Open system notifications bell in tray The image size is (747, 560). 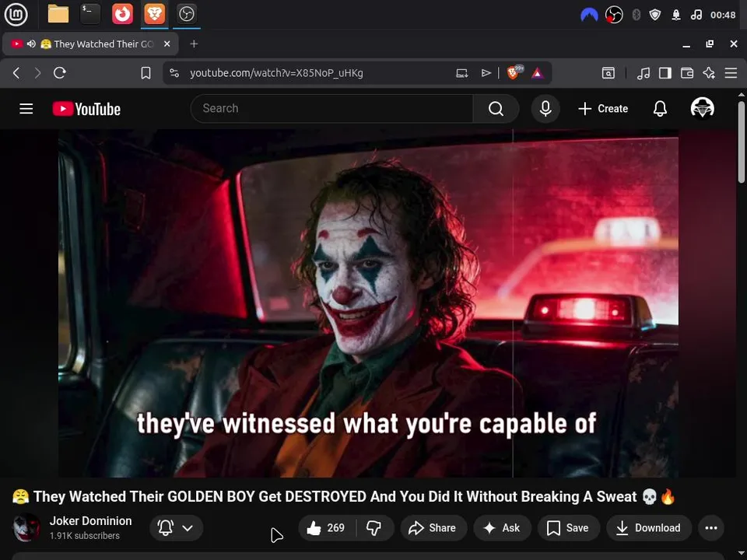676,15
